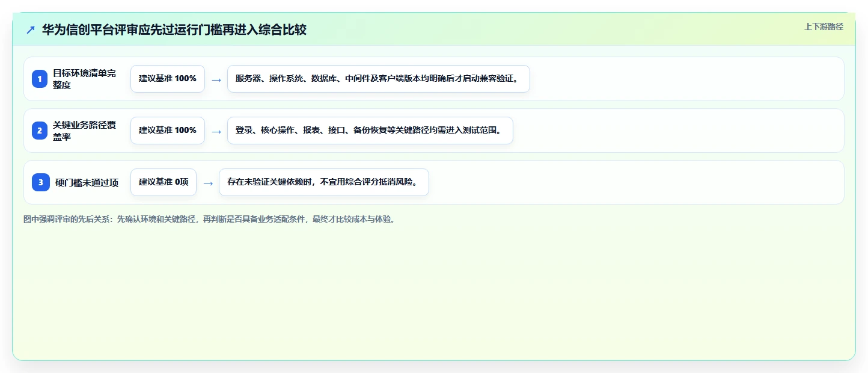Click the title 华为信创平台评审应先过运行门槛再进入综合比较
Screen dimensions: 868x373
pyautogui.click(x=174, y=29)
